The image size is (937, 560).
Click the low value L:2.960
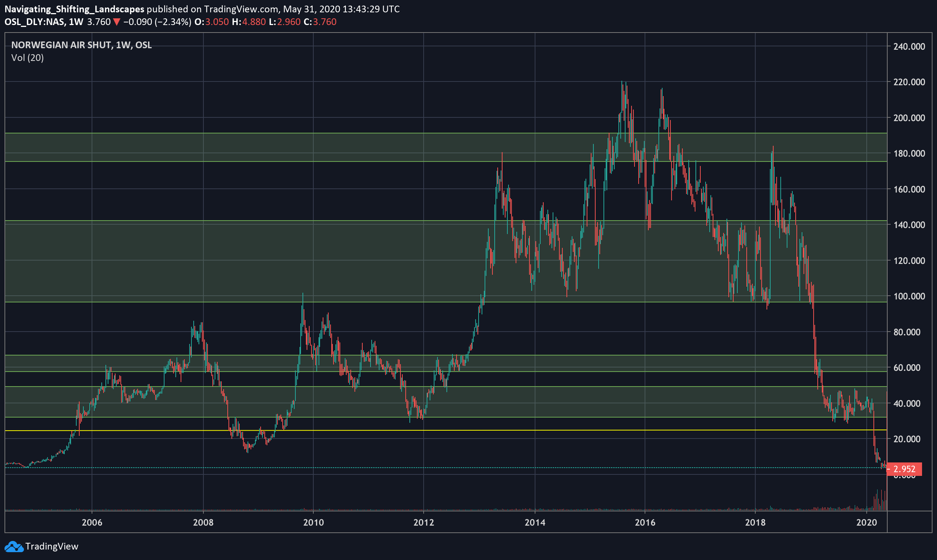click(285, 22)
